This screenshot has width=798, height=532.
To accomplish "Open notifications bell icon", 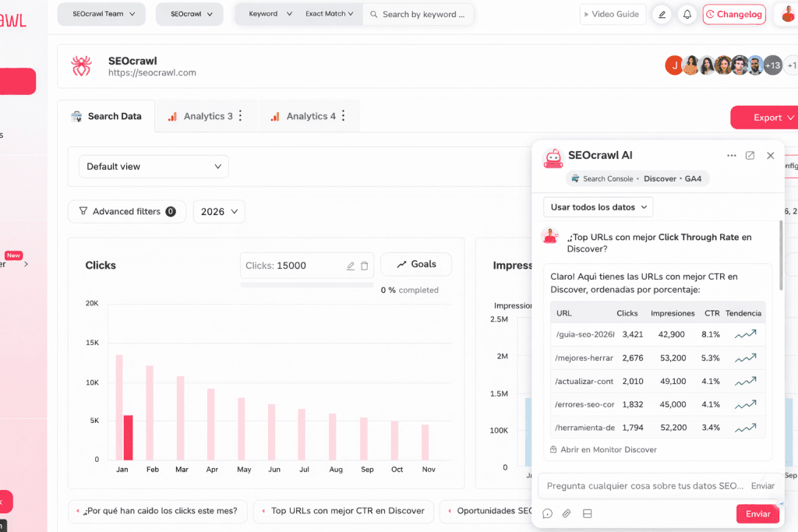I will coord(687,14).
